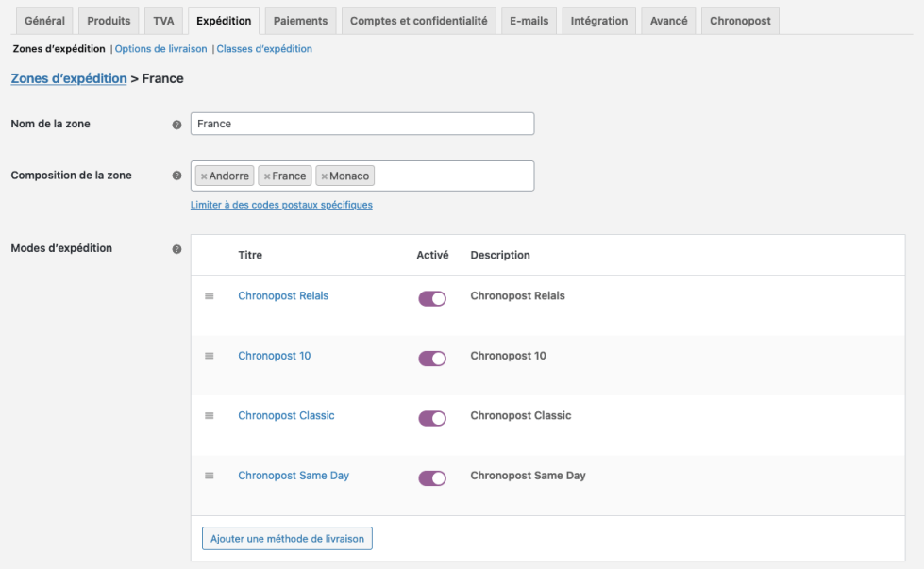Click the Description column header
The image size is (924, 569).
click(x=500, y=255)
